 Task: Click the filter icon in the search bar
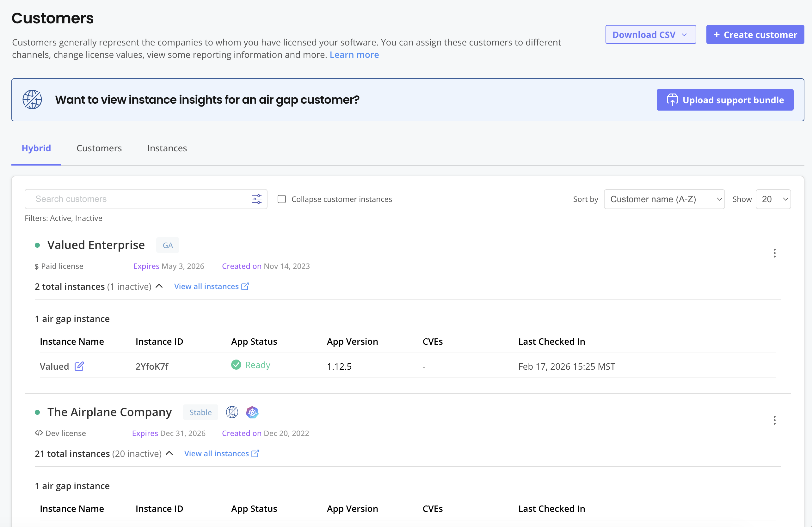(256, 199)
